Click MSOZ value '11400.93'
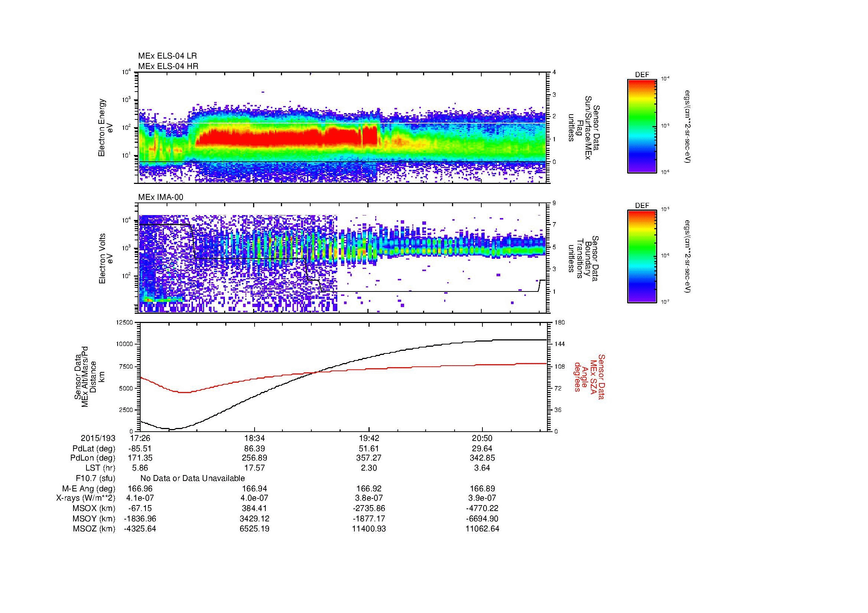 (369, 529)
